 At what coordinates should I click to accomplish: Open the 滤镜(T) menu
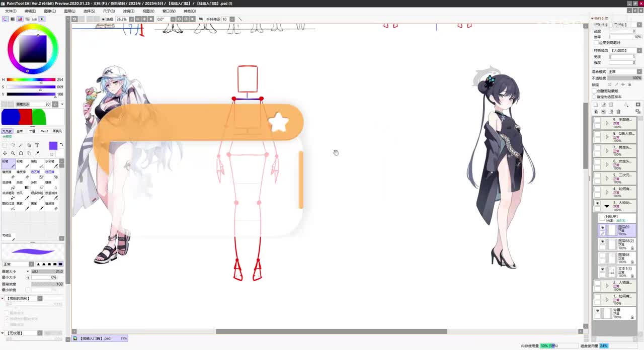pos(128,11)
